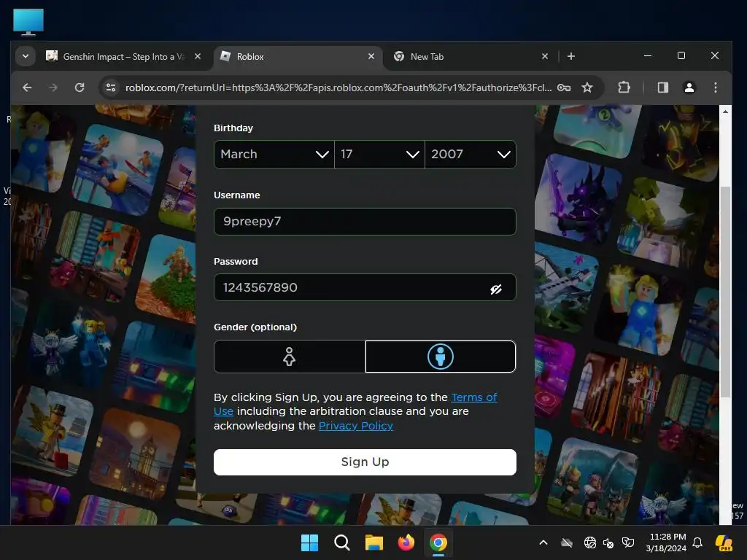
Task: Click the scrollbar up arrow
Action: tap(725, 112)
